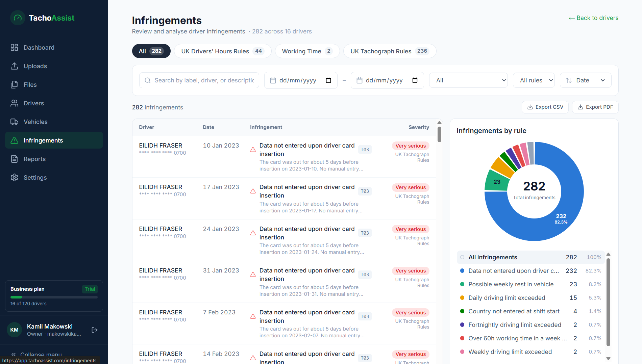This screenshot has height=364, width=642.
Task: Click the warning icon in 24 Jan 2023 row
Action: click(x=253, y=233)
